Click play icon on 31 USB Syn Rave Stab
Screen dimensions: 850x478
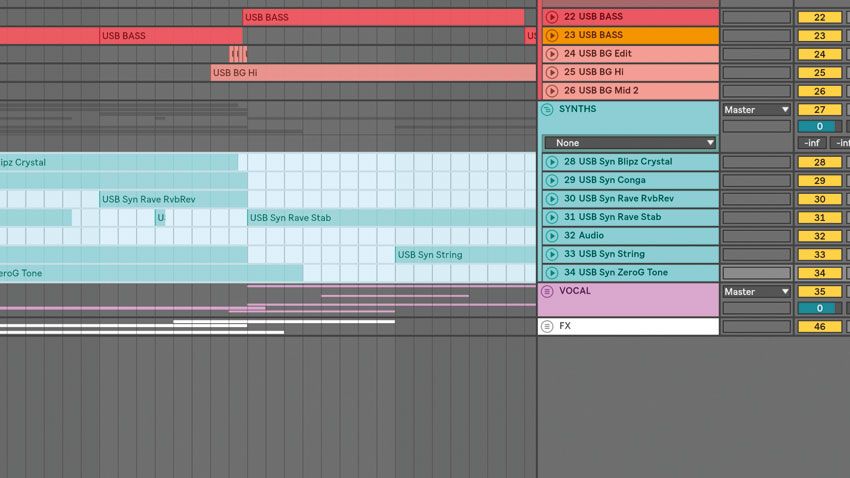click(x=551, y=217)
